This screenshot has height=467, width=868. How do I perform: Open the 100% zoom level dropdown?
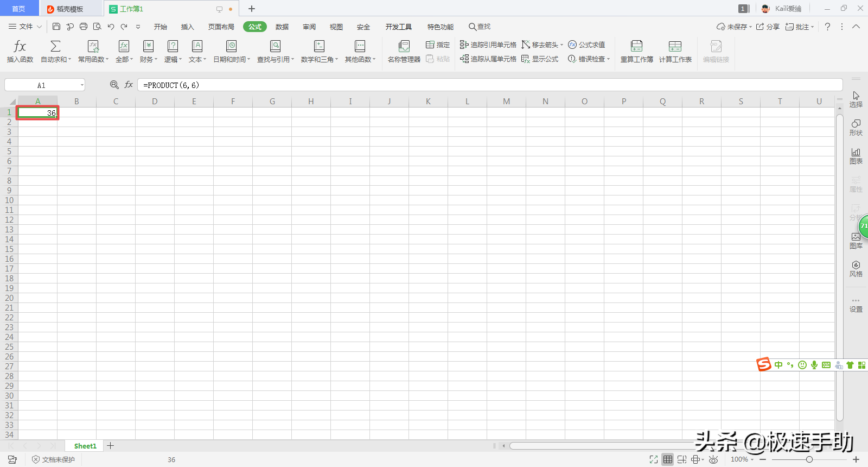(742, 459)
